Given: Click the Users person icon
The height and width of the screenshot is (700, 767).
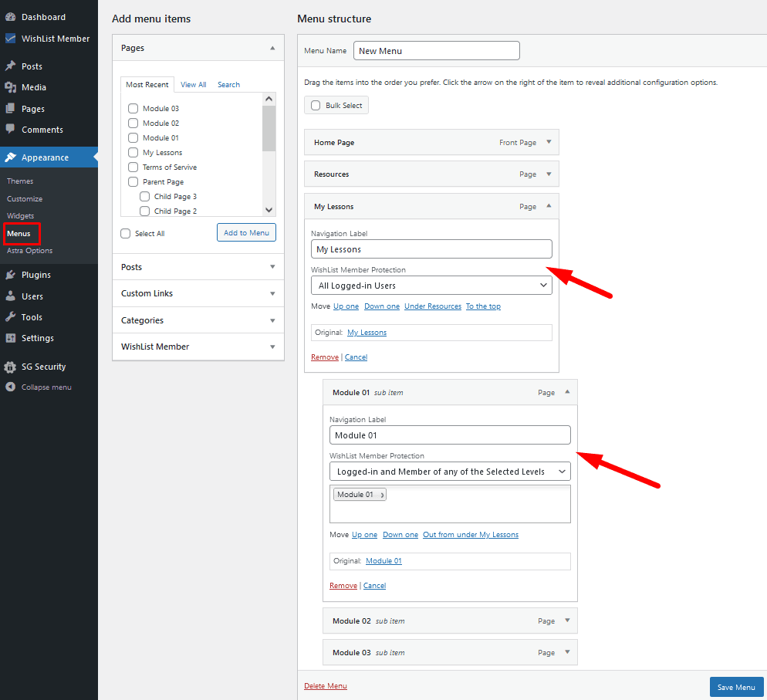Looking at the screenshot, I should (x=10, y=296).
